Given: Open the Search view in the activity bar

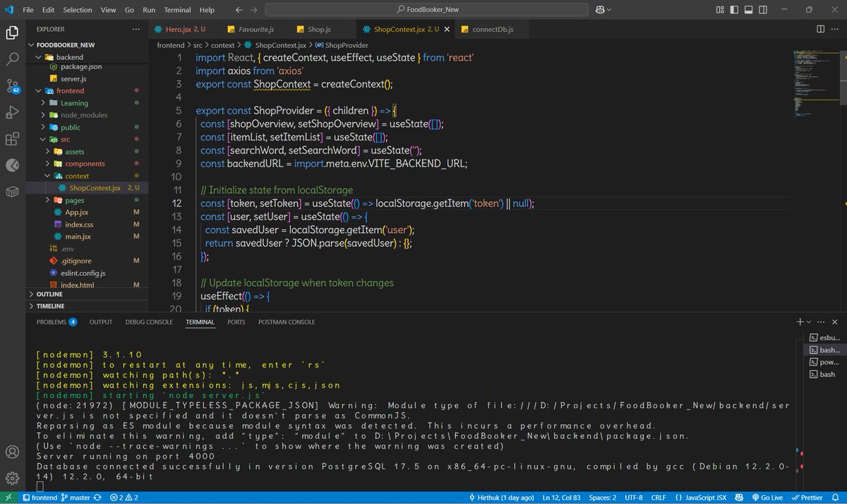Looking at the screenshot, I should (12, 59).
